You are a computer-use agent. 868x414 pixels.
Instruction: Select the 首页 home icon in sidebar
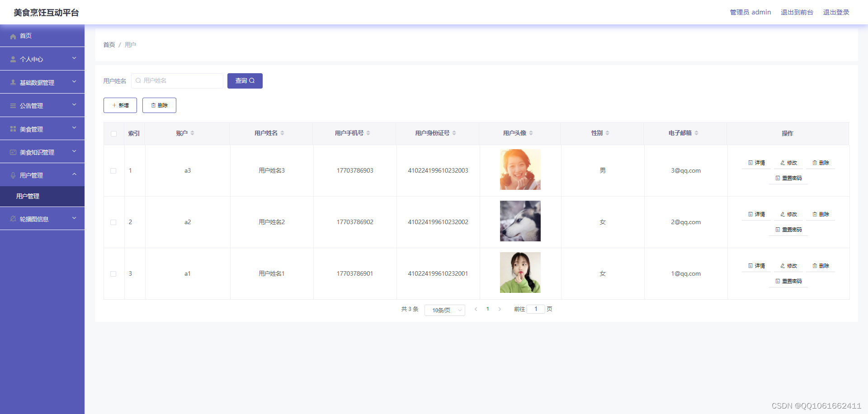pos(13,36)
